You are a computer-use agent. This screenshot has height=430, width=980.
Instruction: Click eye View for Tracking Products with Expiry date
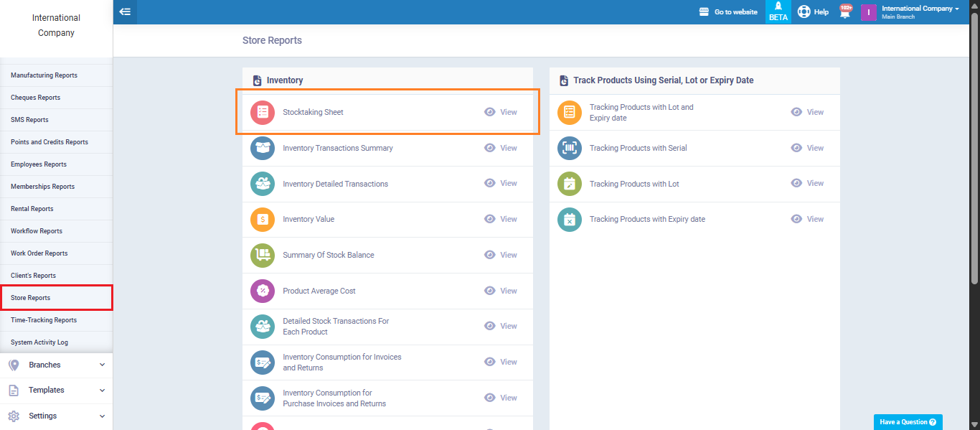pyautogui.click(x=807, y=219)
